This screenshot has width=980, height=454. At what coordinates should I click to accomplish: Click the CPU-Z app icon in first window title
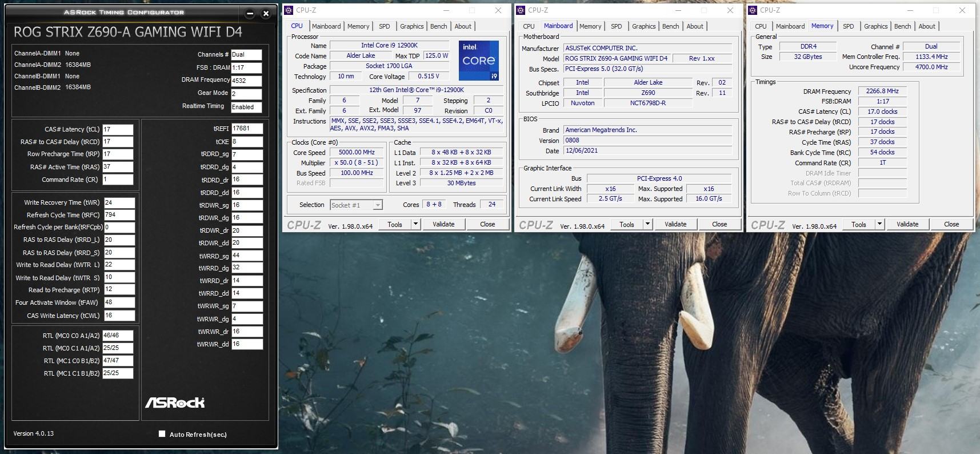289,10
